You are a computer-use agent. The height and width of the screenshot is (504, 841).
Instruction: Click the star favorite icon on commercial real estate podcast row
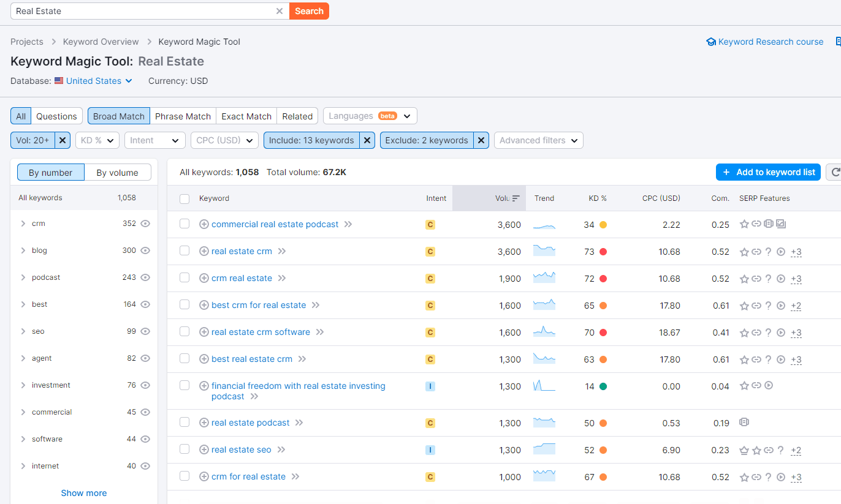[744, 224]
